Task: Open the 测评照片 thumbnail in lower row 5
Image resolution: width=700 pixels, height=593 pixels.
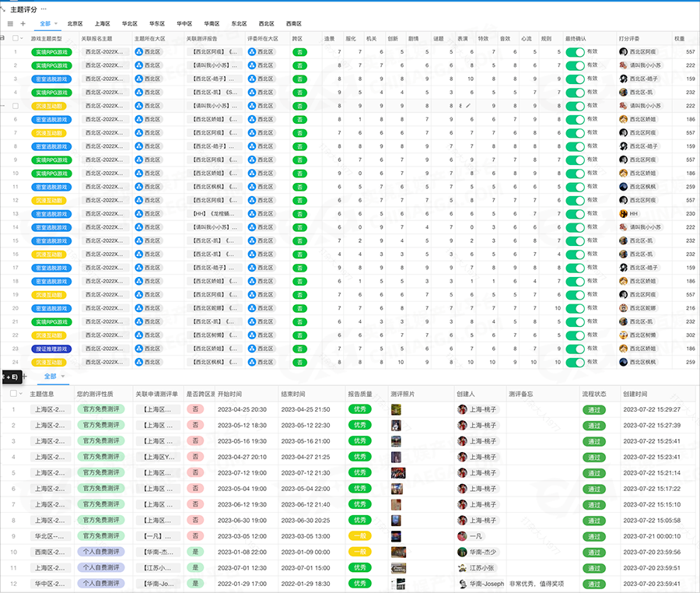Action: 397,472
